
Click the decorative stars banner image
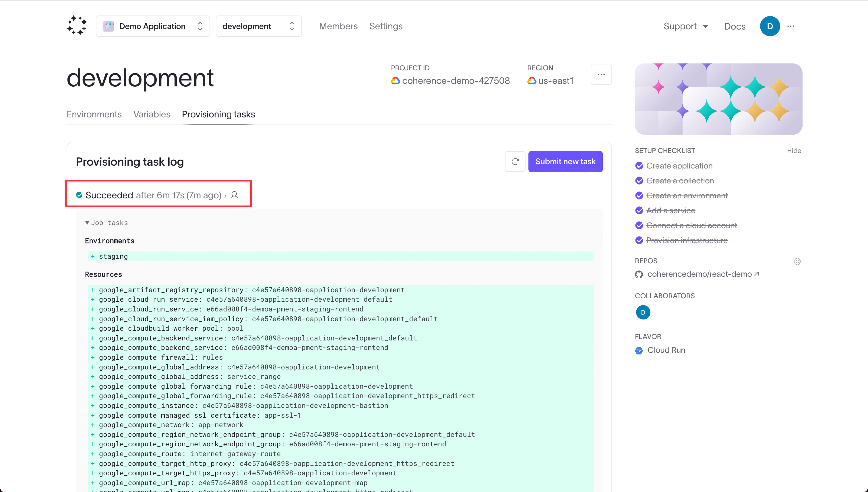pos(718,99)
